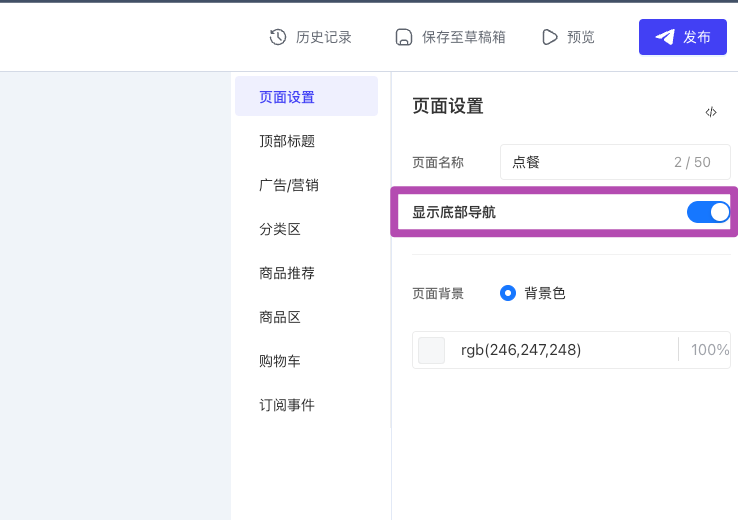Viewport: 738px width, 520px height.
Task: Toggle the 显示底部导航 switch
Action: pos(708,212)
